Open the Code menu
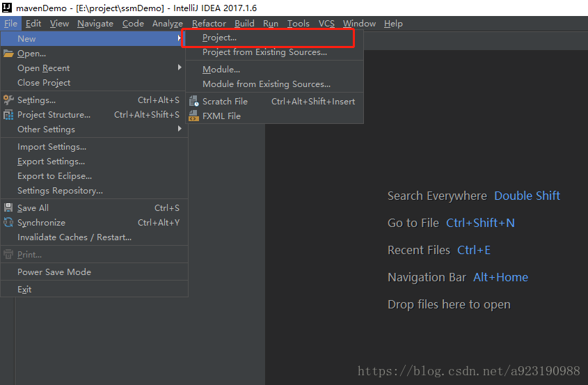 (x=133, y=24)
